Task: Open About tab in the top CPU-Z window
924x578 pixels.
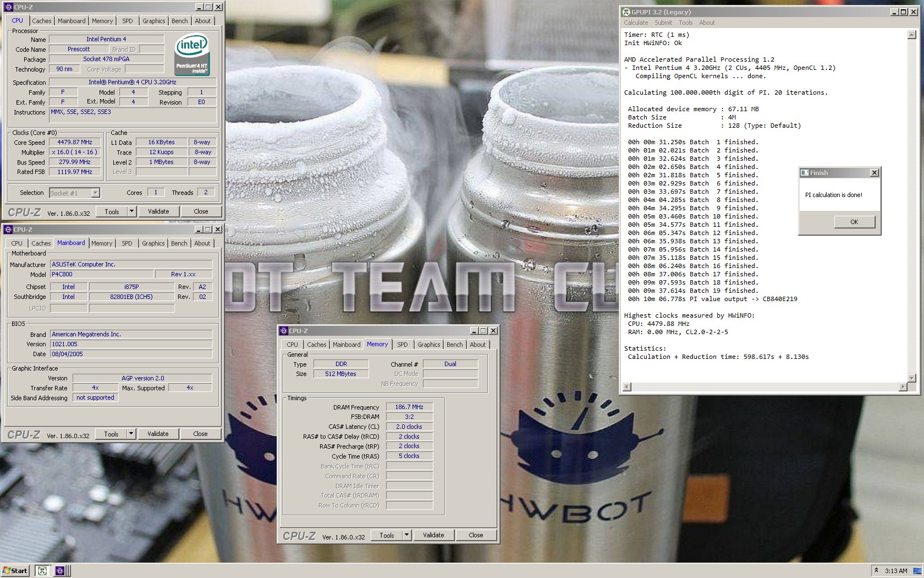Action: click(x=203, y=21)
